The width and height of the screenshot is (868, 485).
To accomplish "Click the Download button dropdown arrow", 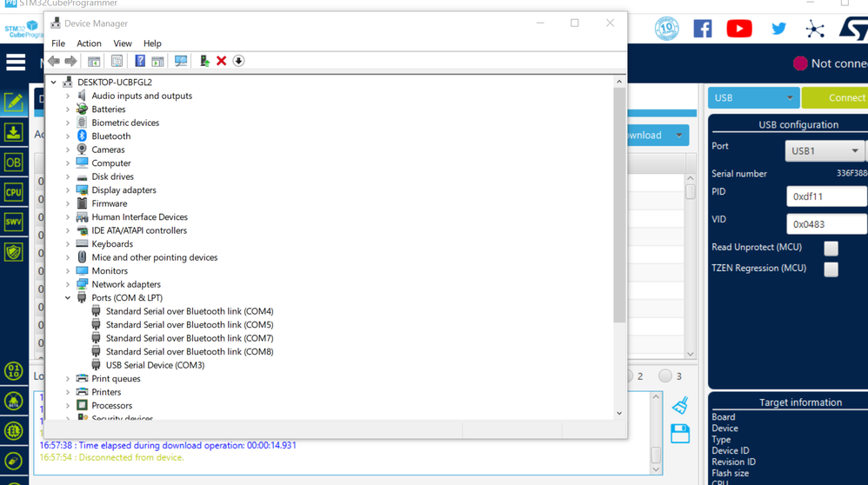I will tap(678, 136).
